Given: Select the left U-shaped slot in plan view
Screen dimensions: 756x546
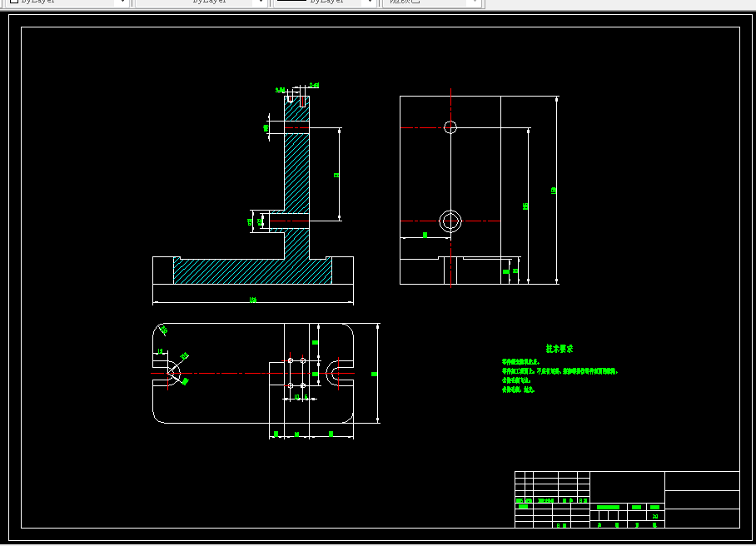Looking at the screenshot, I should [x=167, y=373].
